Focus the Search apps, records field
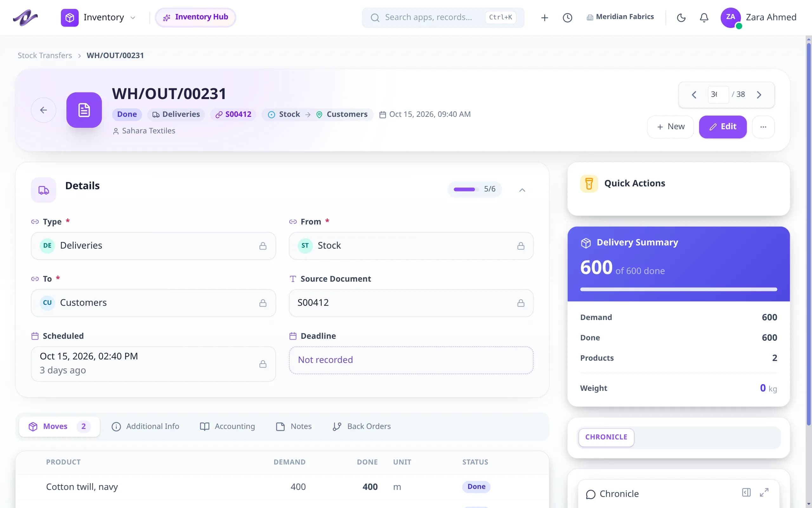 [x=443, y=17]
